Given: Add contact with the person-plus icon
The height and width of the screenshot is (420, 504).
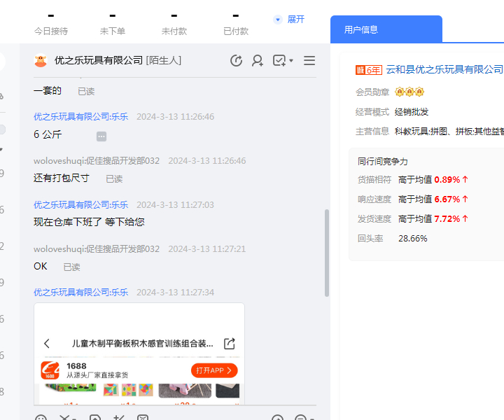Looking at the screenshot, I should coord(258,61).
